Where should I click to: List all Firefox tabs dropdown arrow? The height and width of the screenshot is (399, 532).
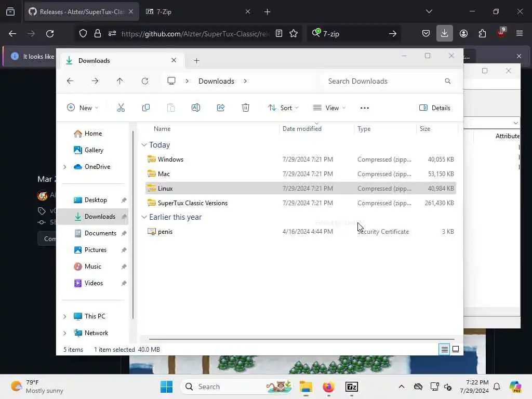[429, 11]
